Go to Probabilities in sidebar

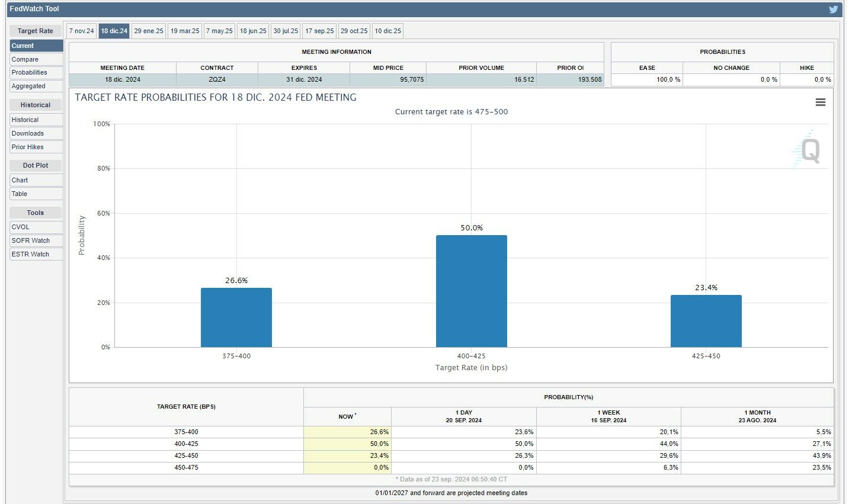(x=29, y=72)
